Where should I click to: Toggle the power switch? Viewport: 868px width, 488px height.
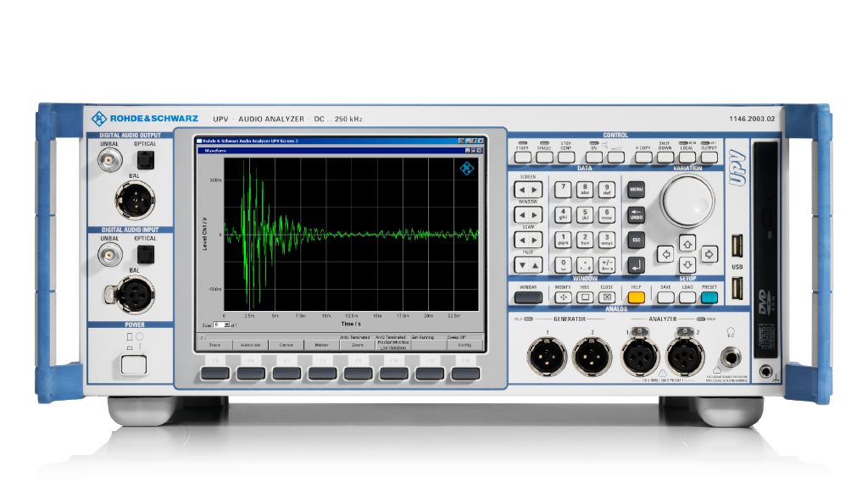pos(134,364)
